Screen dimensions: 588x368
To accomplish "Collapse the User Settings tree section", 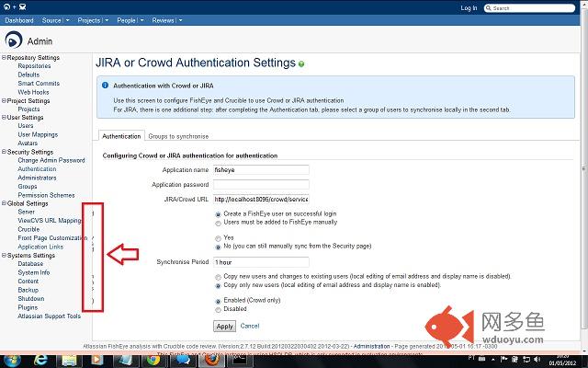I will pos(4,117).
